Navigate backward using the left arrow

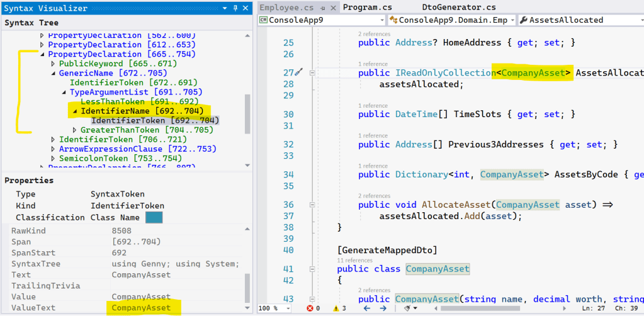(367, 309)
